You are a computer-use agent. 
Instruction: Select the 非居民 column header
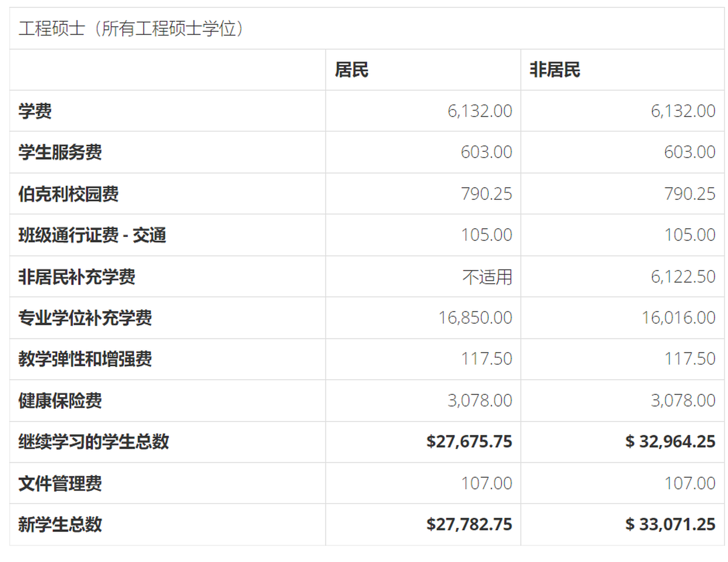point(555,70)
